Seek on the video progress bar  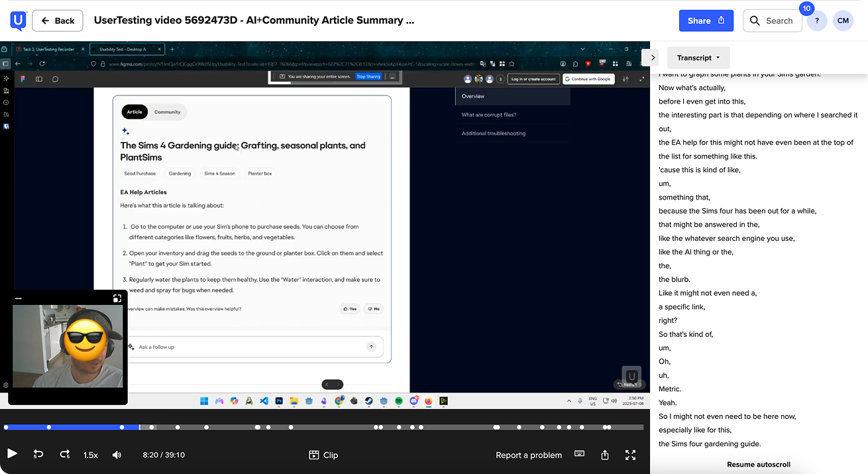pos(323,428)
